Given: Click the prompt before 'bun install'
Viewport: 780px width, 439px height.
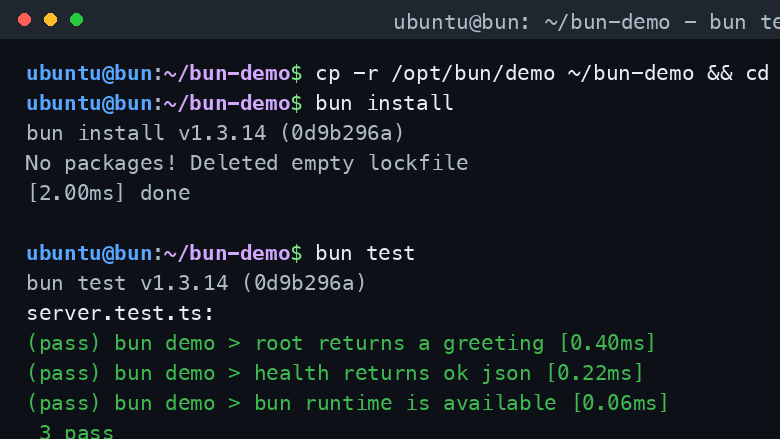Looking at the screenshot, I should click(164, 103).
